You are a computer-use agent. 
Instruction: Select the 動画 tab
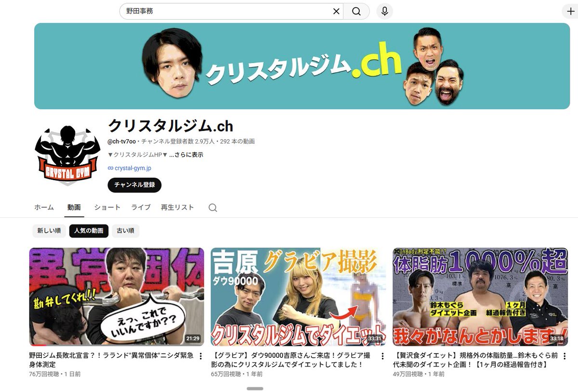(x=74, y=208)
